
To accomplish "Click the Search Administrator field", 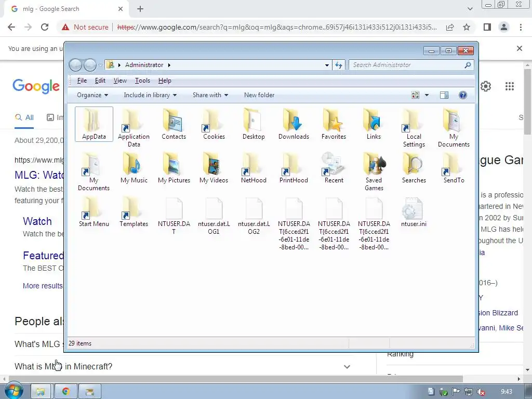I will pyautogui.click(x=407, y=65).
